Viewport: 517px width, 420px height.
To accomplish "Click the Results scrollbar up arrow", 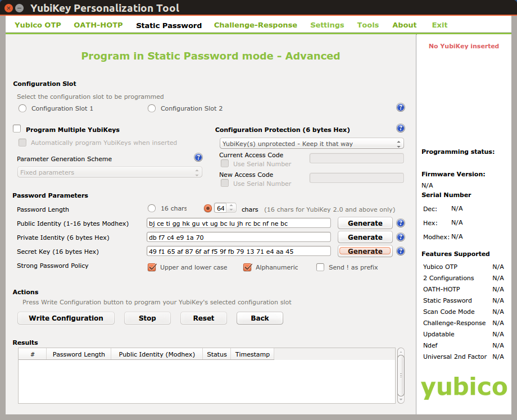I will [401, 351].
